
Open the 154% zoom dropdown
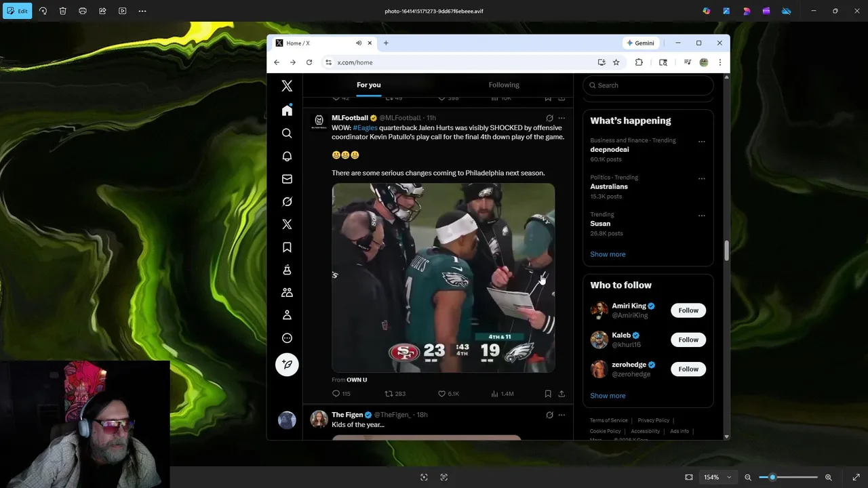coord(717,477)
